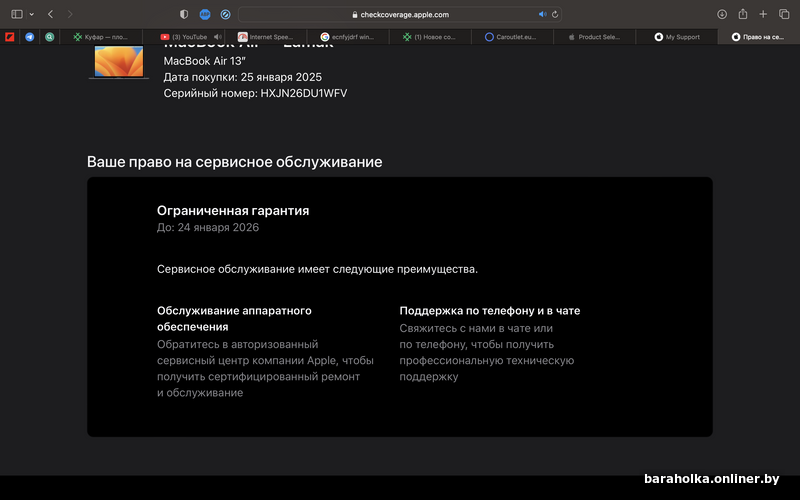800x500 pixels.
Task: Go back to the previous page
Action: (x=50, y=14)
